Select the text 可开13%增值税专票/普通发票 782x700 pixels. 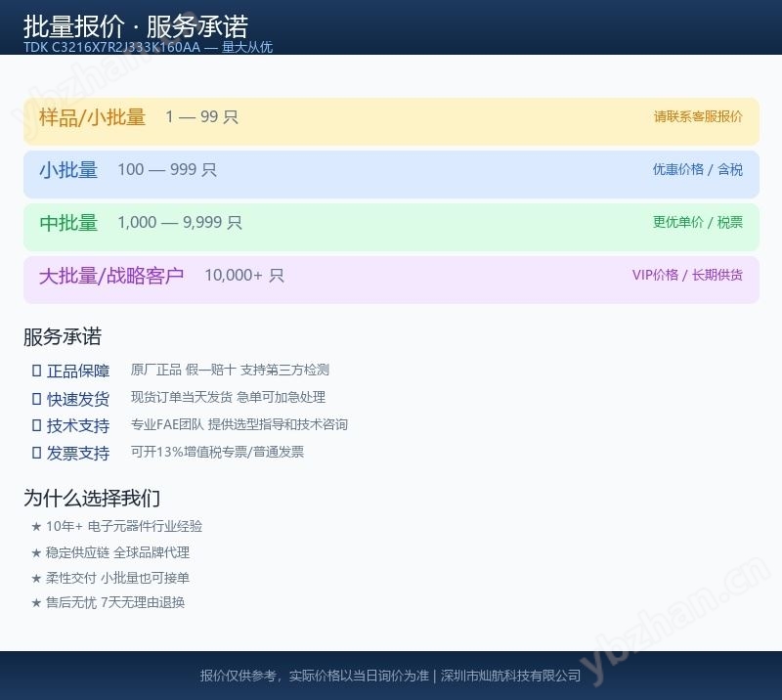point(217,452)
